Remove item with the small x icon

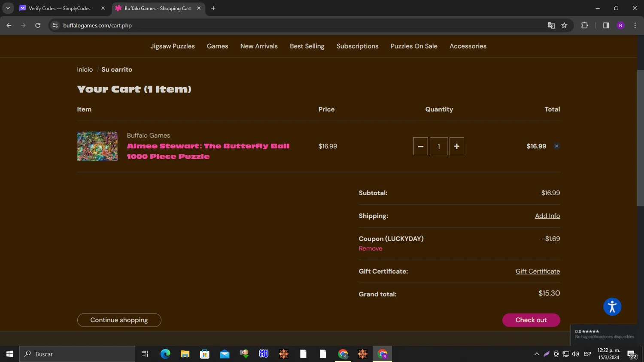pyautogui.click(x=556, y=146)
